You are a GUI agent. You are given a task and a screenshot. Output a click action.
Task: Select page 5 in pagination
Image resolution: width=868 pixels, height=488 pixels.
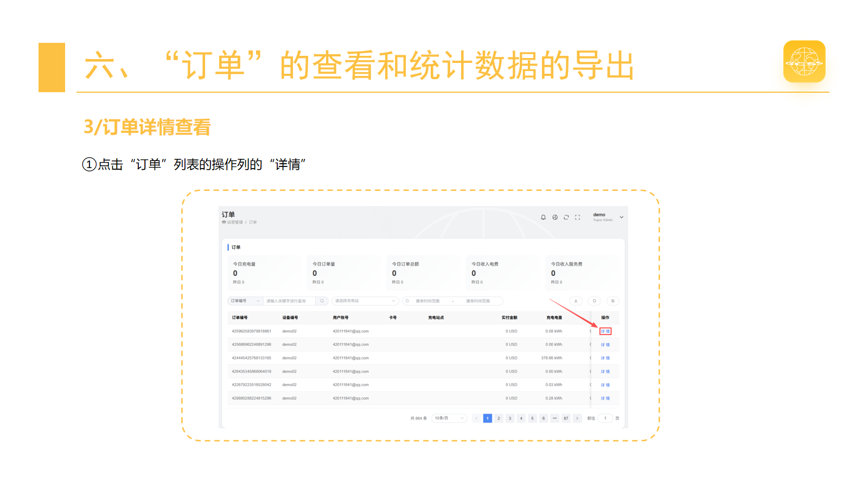coord(532,418)
